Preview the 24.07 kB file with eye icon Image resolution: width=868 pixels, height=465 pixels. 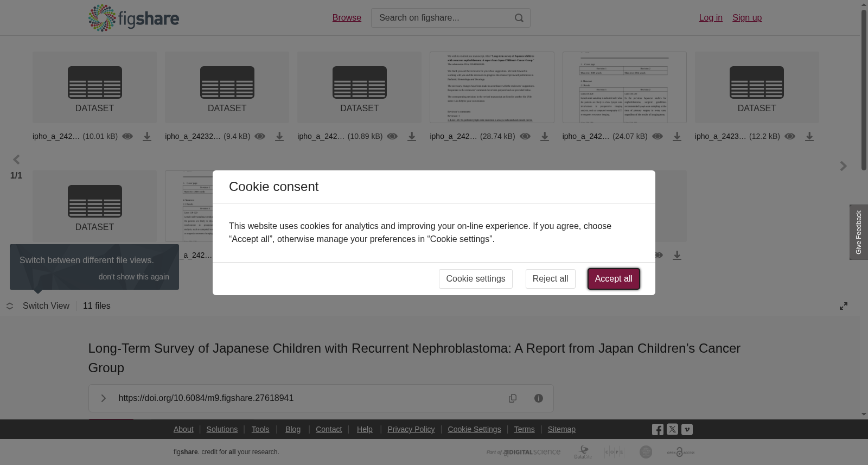[x=658, y=136]
